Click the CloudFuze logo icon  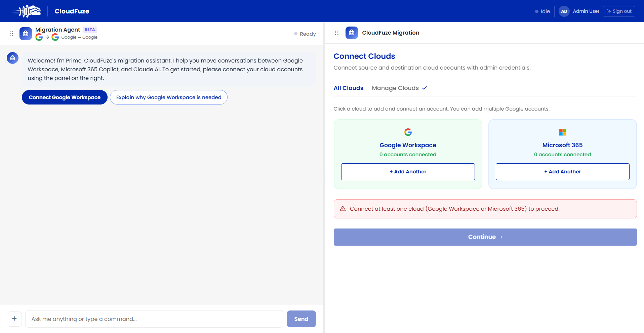26,11
